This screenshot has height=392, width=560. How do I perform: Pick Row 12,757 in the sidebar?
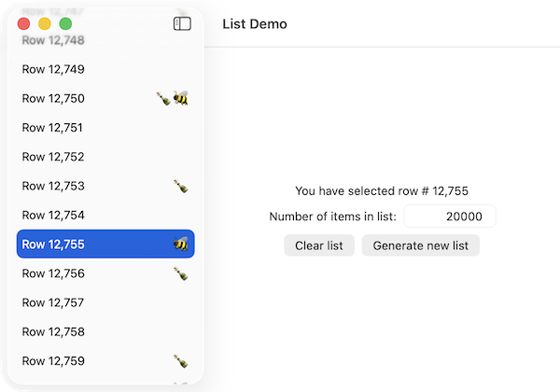[52, 302]
